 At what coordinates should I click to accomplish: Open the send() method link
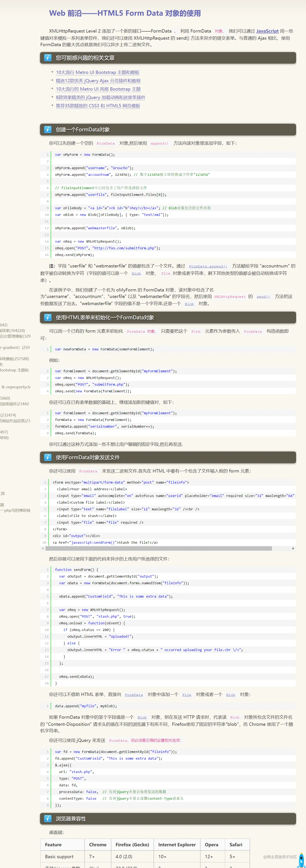pos(263,297)
